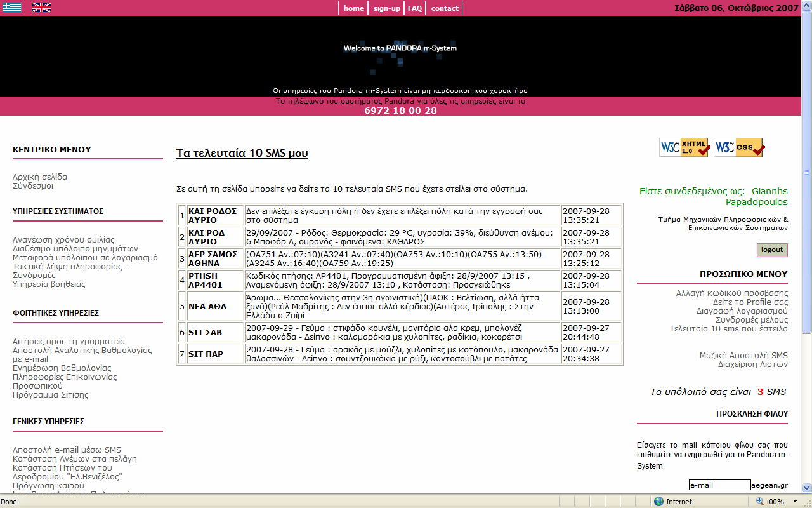Open the home menu item
The width and height of the screenshot is (812, 508).
click(x=354, y=8)
